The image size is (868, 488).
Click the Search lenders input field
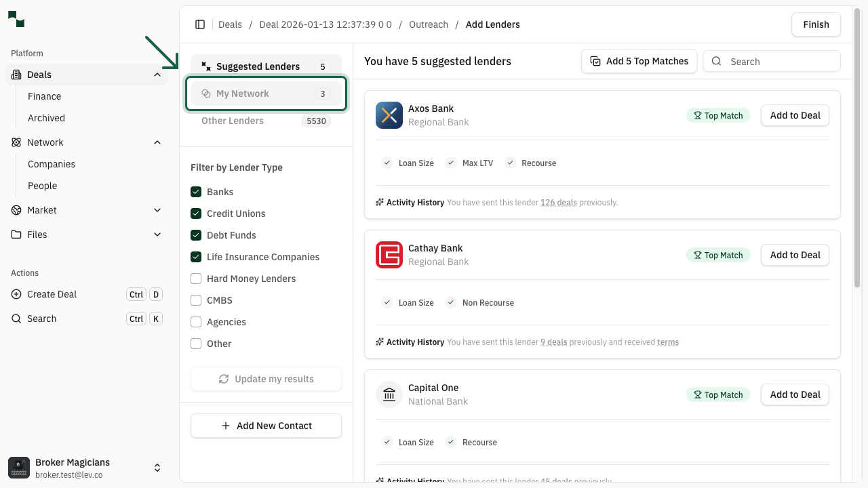(x=772, y=61)
